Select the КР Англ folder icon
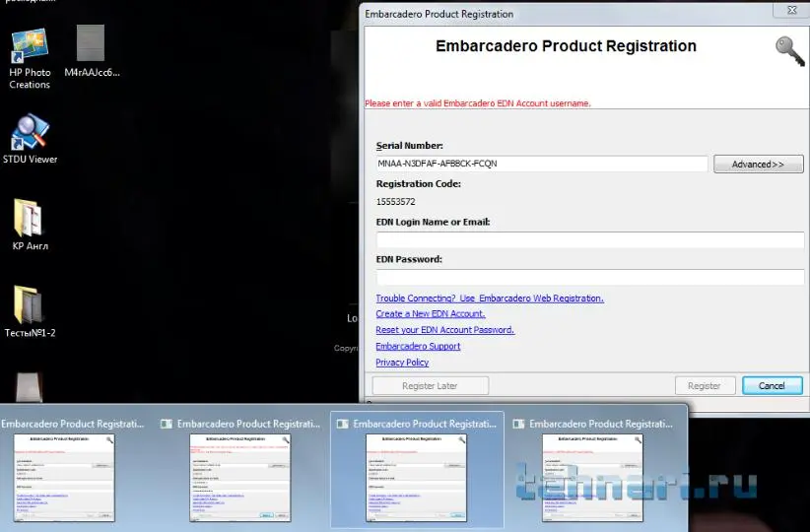 click(30, 225)
